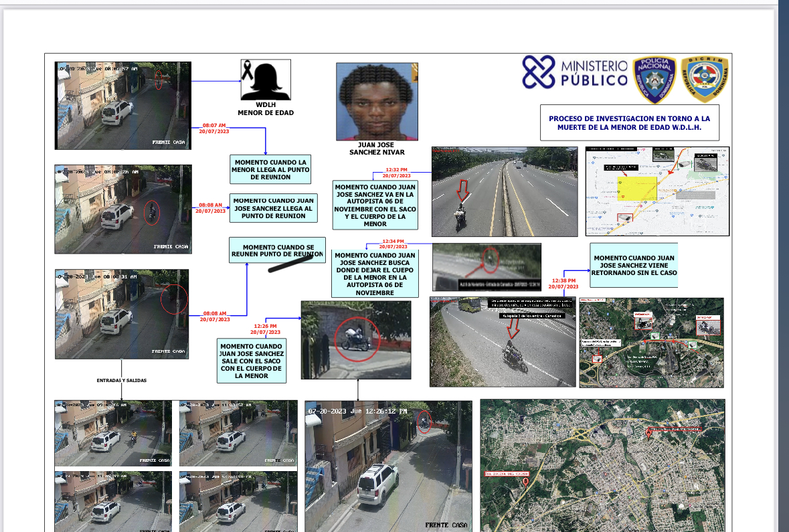Click the red-bordered label above marker B
This screenshot has height=532, width=789.
tap(507, 474)
